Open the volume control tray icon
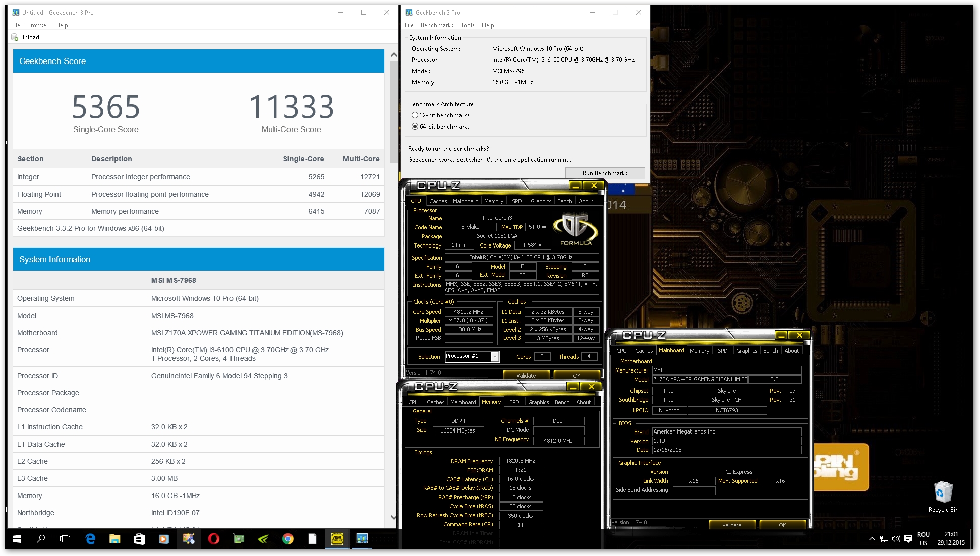The image size is (980, 556). pyautogui.click(x=896, y=539)
